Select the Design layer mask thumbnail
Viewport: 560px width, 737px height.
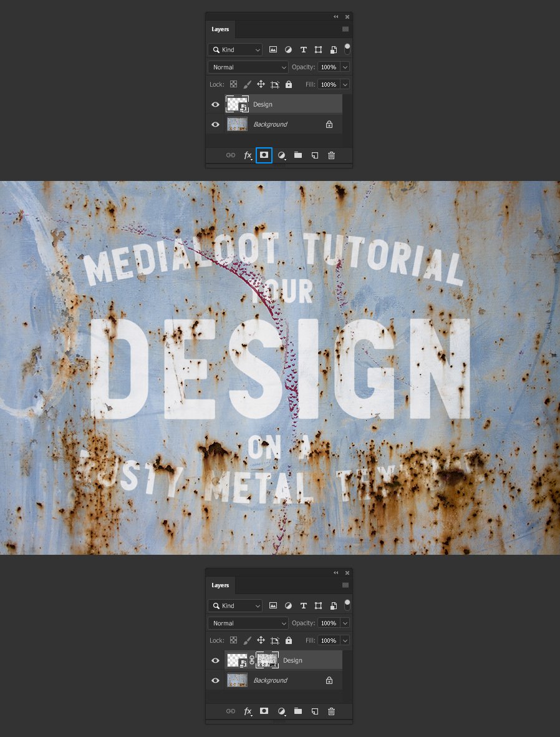click(268, 660)
